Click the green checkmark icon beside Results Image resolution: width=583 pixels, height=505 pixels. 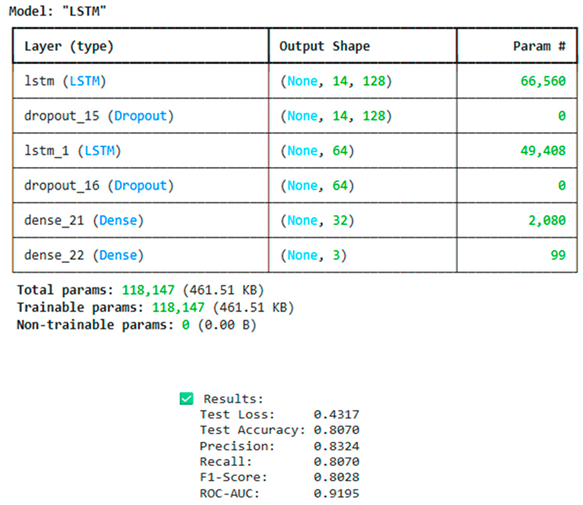coord(186,399)
